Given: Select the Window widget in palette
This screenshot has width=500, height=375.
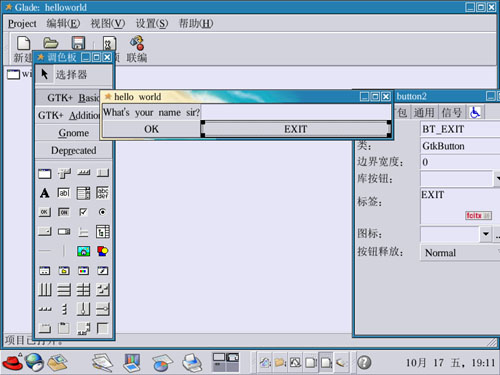Looking at the screenshot, I should pyautogui.click(x=45, y=173).
